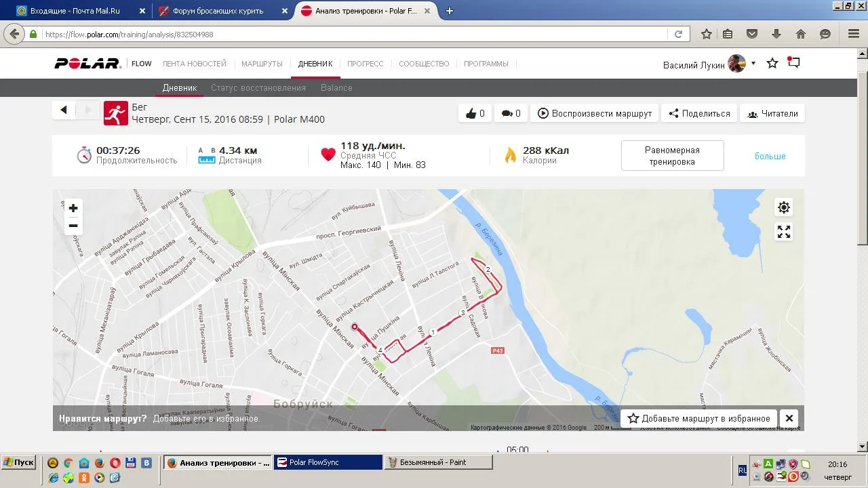
Task: Click the taskbar clock showing 20:16
Action: pos(837,464)
